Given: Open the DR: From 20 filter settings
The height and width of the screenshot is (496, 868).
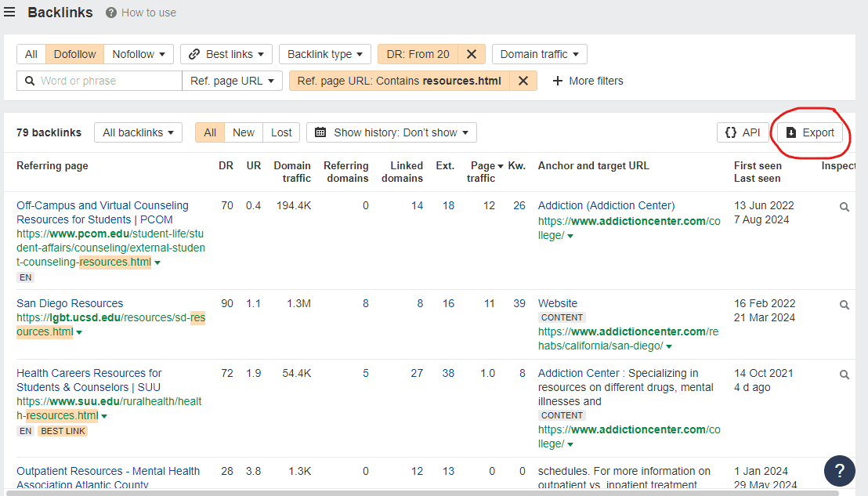Looking at the screenshot, I should (x=418, y=54).
